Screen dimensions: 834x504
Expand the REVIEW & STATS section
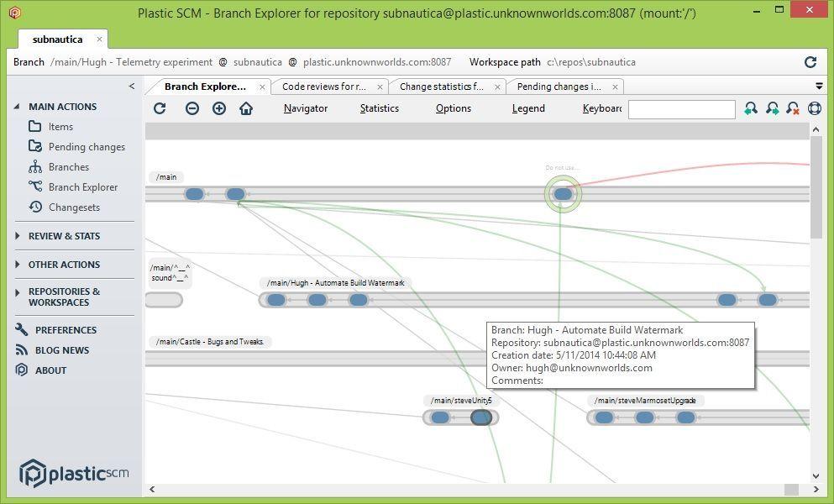click(x=17, y=236)
